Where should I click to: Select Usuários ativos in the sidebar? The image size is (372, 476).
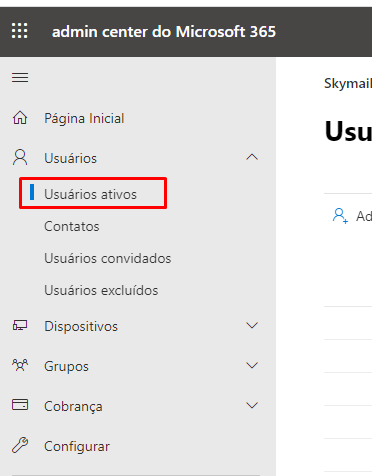tap(90, 194)
